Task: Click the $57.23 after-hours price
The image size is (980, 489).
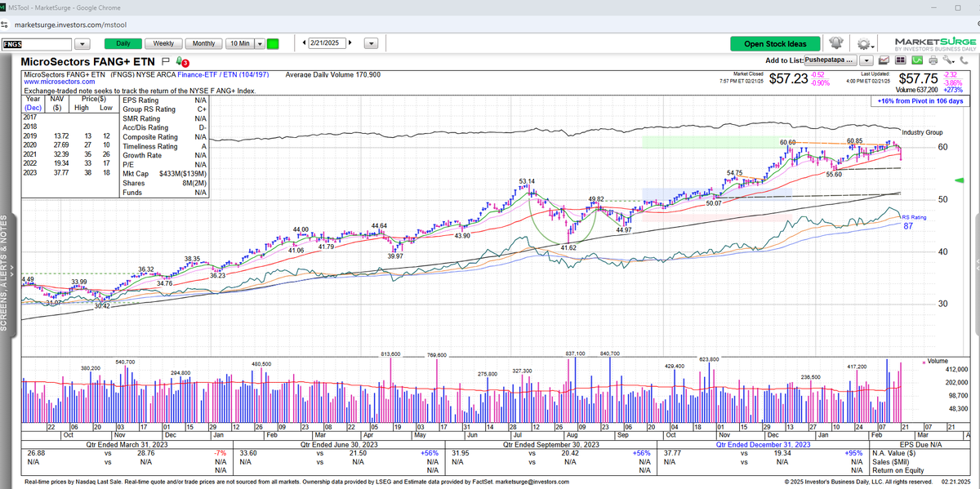Action: pyautogui.click(x=790, y=78)
